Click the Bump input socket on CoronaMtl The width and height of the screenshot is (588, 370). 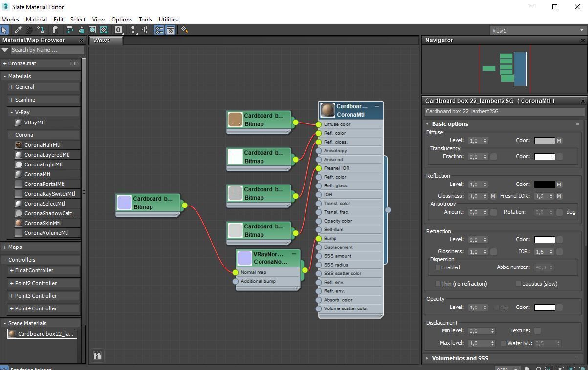tap(319, 239)
